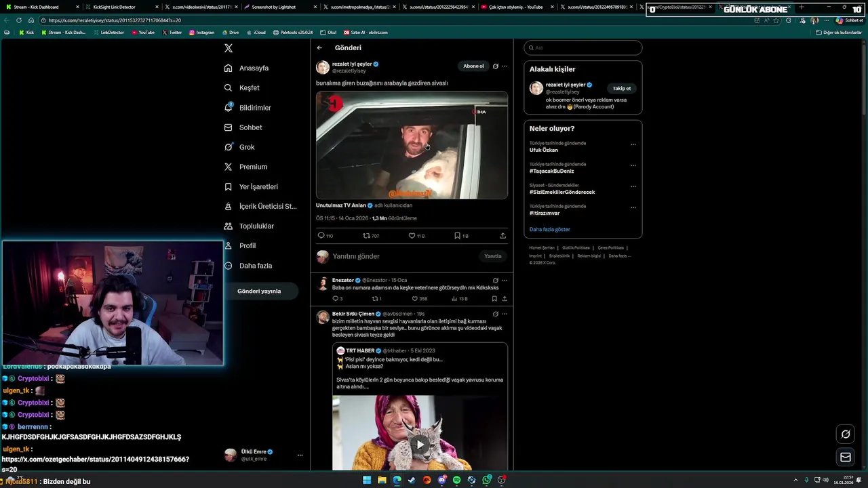
Task: Click the X search box
Action: 583,47
